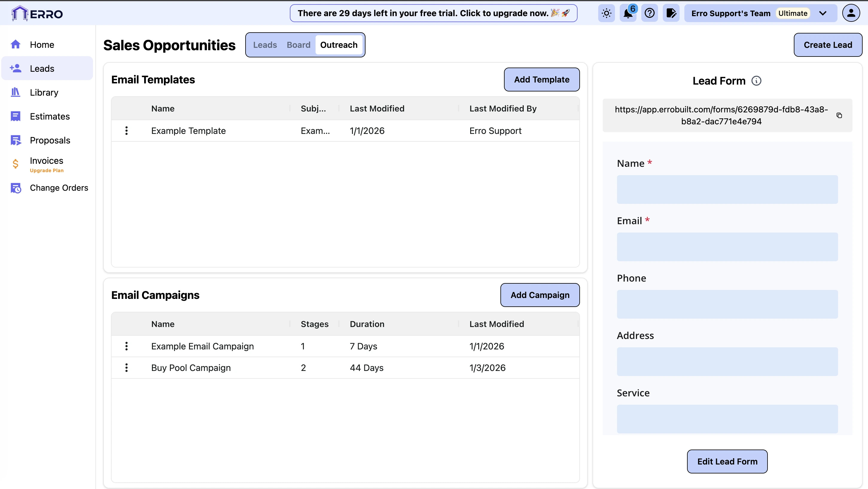
Task: Switch to the Board tab
Action: [298, 45]
